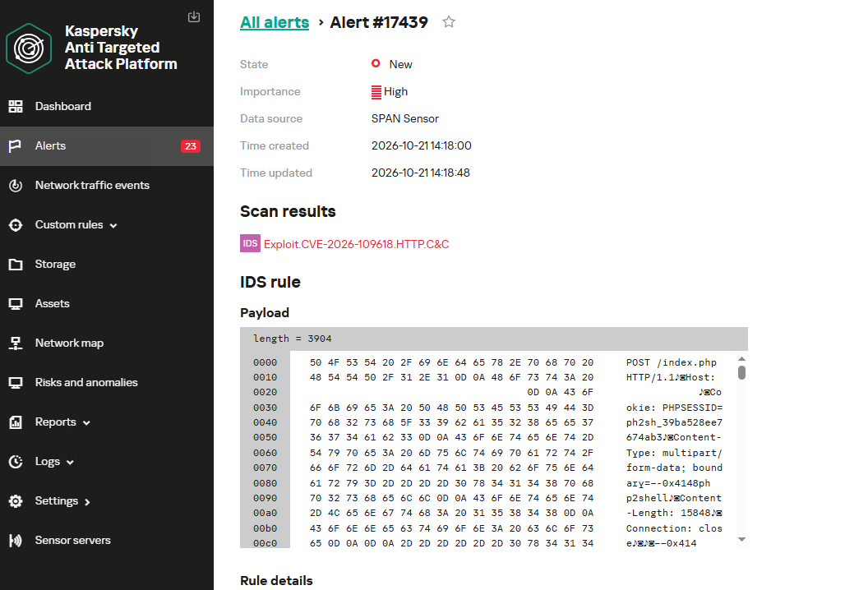The width and height of the screenshot is (868, 590).
Task: Click the purple IDS badge
Action: pos(250,243)
